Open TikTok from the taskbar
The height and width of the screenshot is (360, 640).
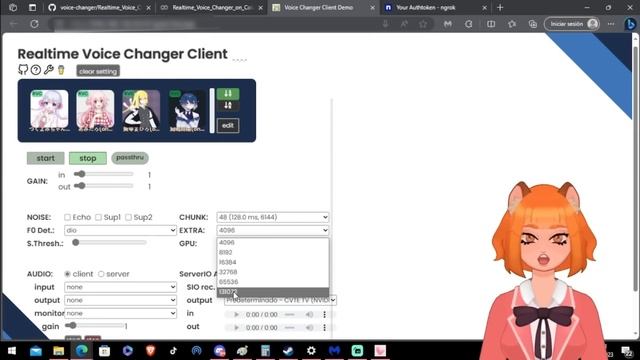tap(173, 351)
